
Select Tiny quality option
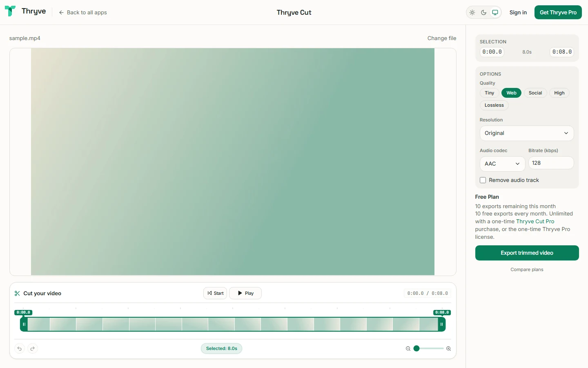coord(490,93)
